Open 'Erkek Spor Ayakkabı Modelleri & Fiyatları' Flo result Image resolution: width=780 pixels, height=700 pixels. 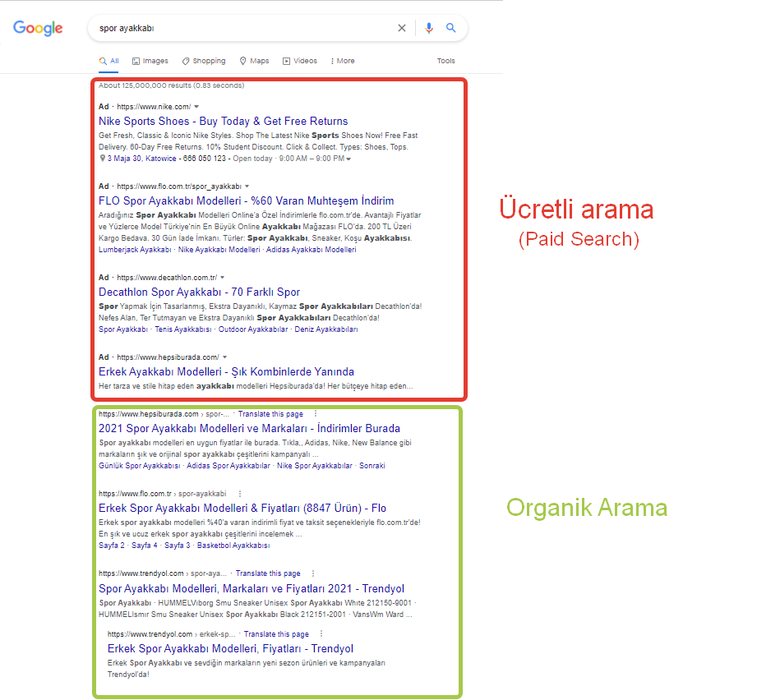click(242, 508)
